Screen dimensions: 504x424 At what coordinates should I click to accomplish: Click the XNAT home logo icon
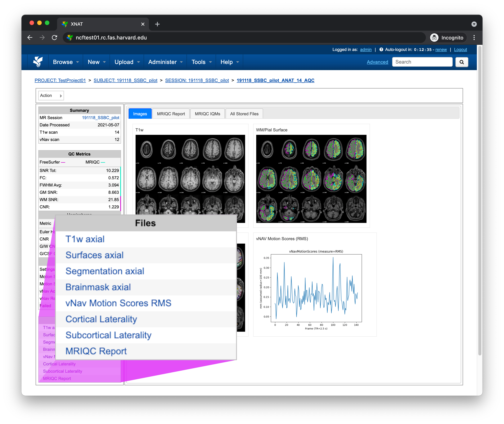pyautogui.click(x=38, y=62)
